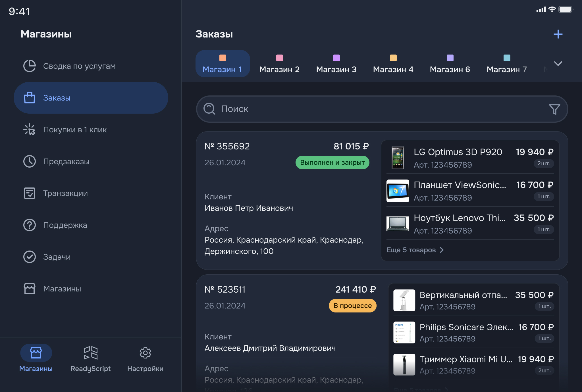Check the battery status icon

(566, 9)
